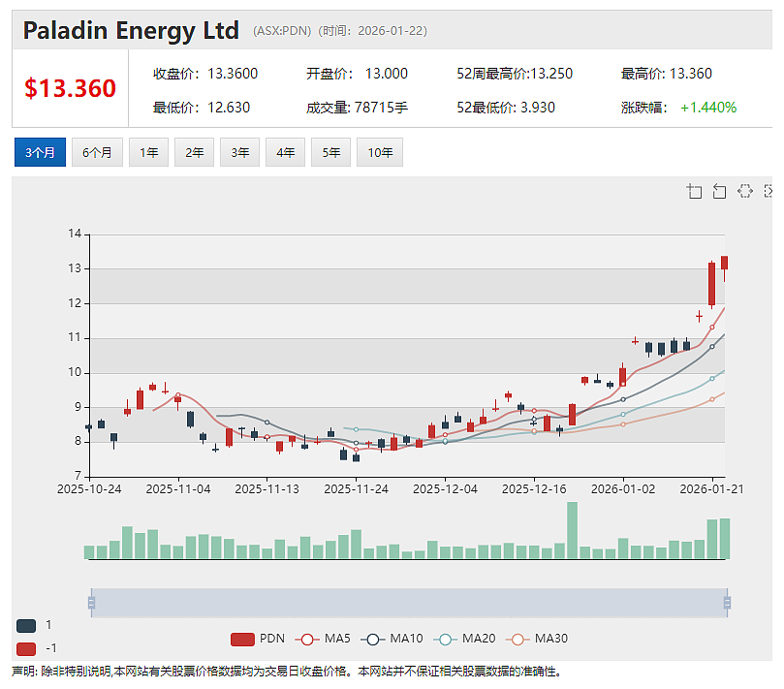Select the 3个月 time range tab

pyautogui.click(x=40, y=152)
